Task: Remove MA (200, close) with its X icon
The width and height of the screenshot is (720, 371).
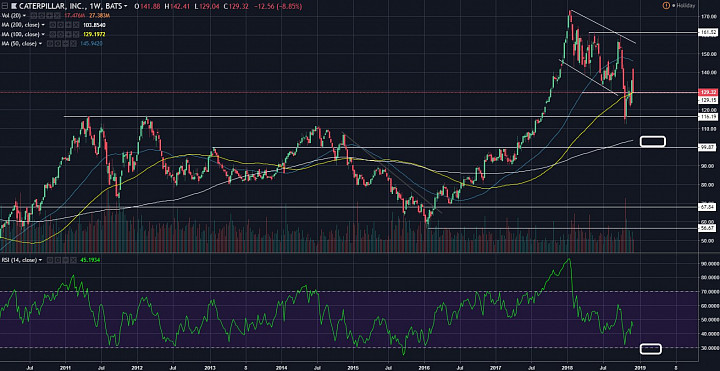Action: click(x=76, y=25)
